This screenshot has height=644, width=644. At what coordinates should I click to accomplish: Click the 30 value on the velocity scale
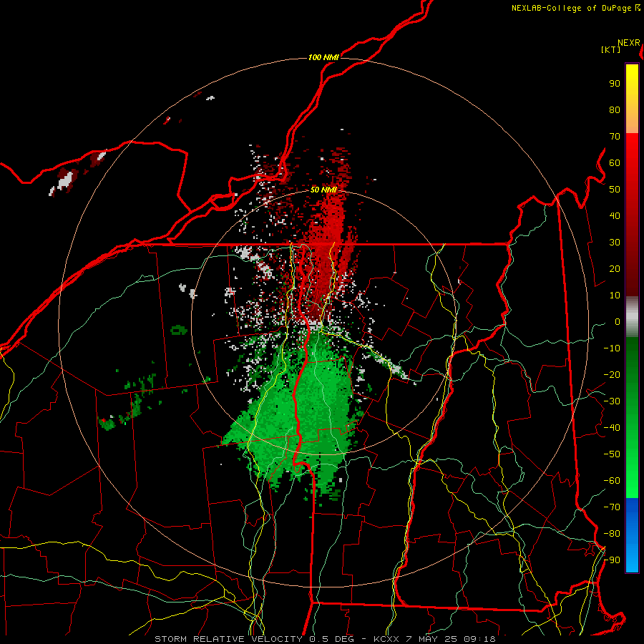[x=615, y=243]
